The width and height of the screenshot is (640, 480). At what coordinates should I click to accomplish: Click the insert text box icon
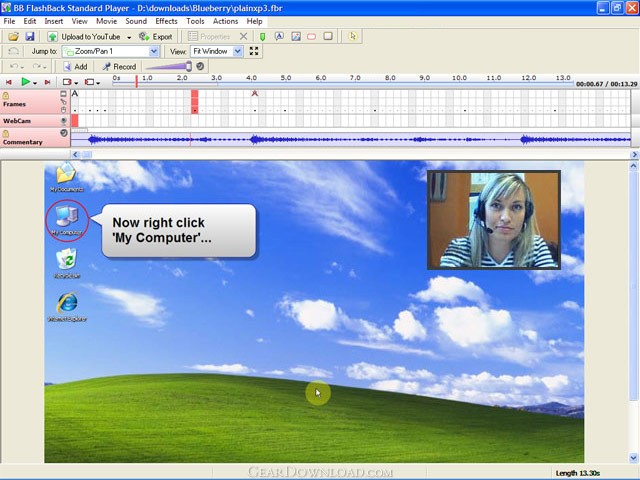(x=279, y=36)
